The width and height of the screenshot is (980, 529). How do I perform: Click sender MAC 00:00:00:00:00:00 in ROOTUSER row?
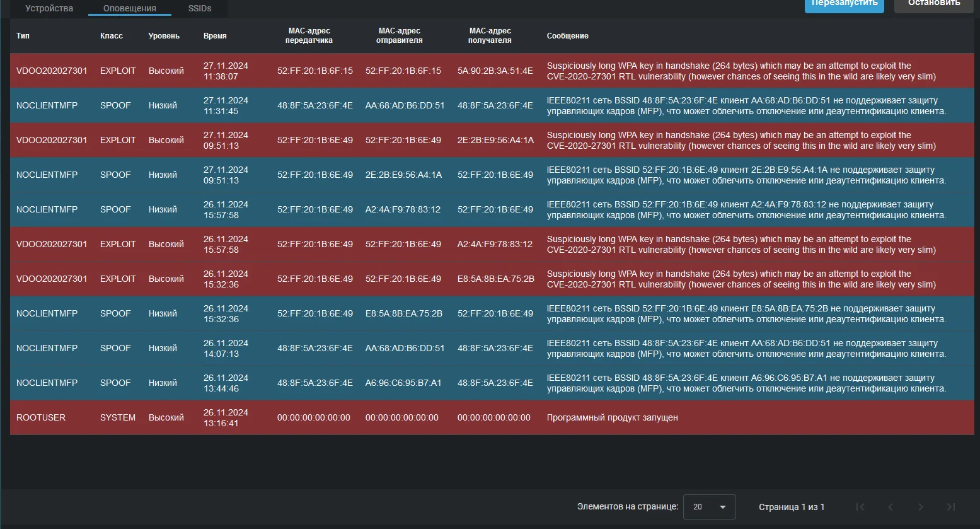(402, 417)
